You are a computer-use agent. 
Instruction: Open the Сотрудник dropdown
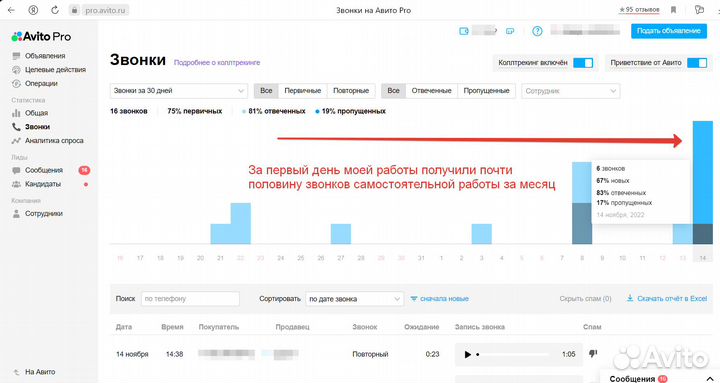[570, 91]
